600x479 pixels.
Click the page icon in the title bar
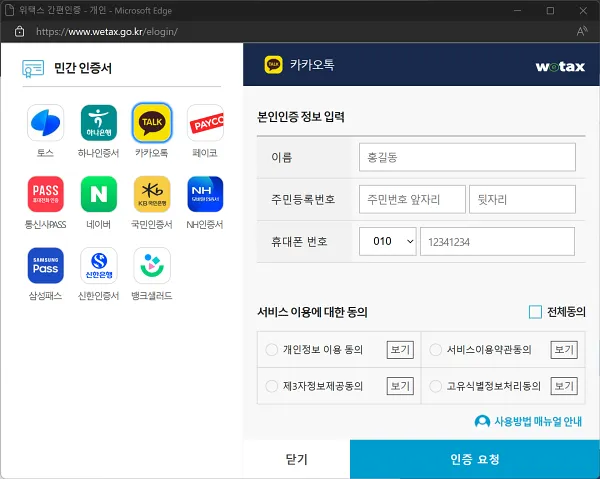(9, 10)
